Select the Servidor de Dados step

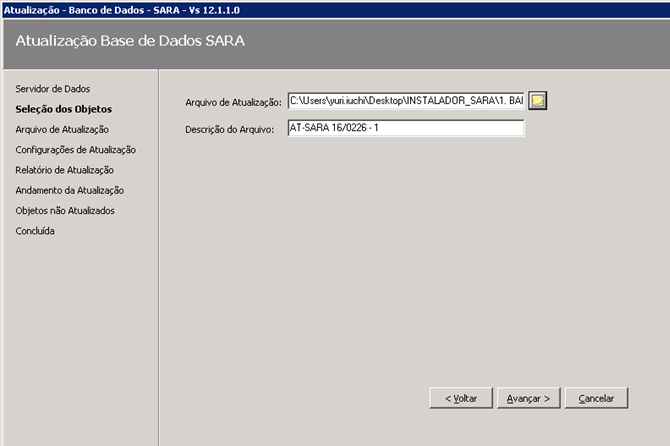[x=53, y=89]
